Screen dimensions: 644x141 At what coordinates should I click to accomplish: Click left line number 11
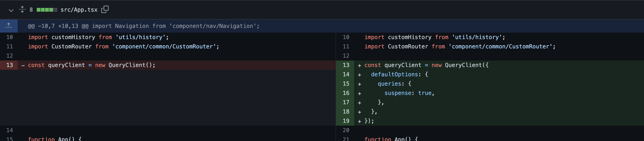pos(10,47)
